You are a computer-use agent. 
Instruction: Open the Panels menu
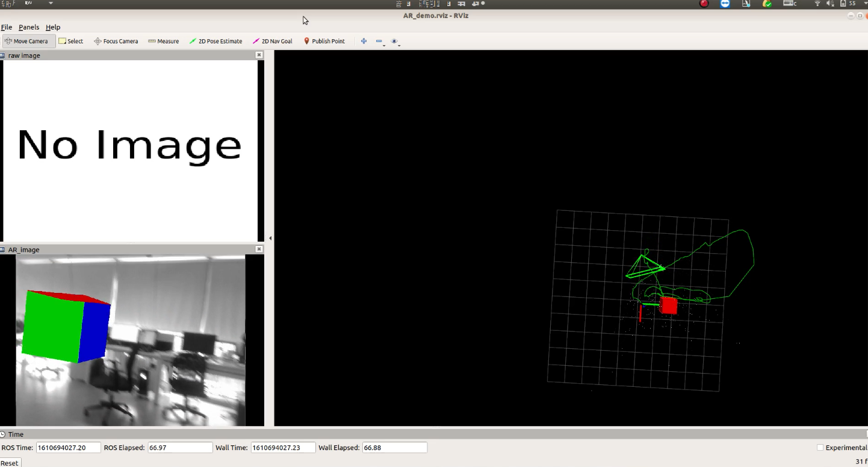(x=29, y=27)
